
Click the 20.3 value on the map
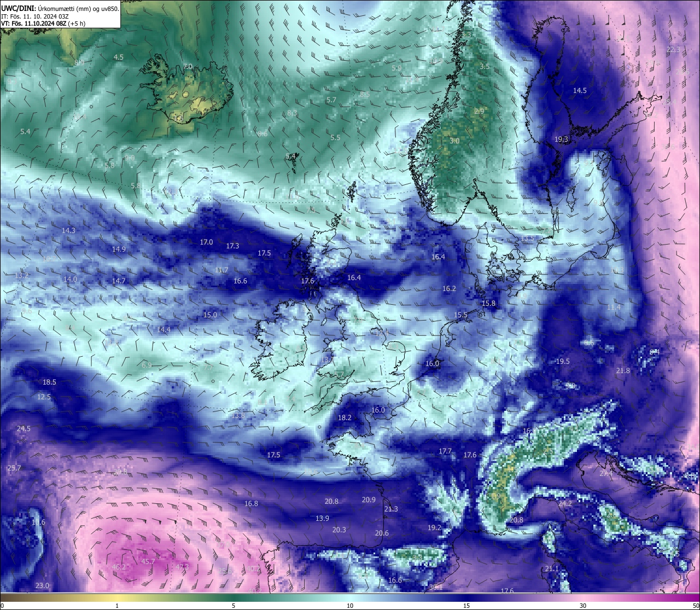coord(339,530)
